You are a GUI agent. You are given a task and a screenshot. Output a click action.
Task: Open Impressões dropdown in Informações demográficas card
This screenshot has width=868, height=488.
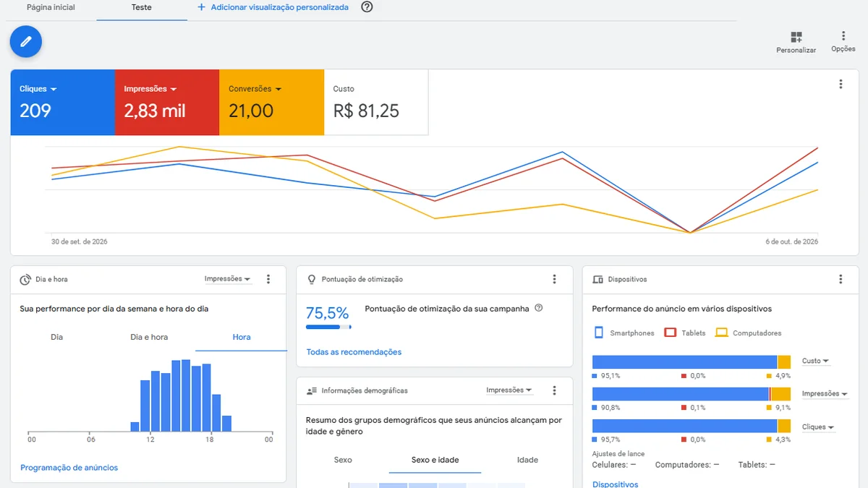pyautogui.click(x=509, y=390)
